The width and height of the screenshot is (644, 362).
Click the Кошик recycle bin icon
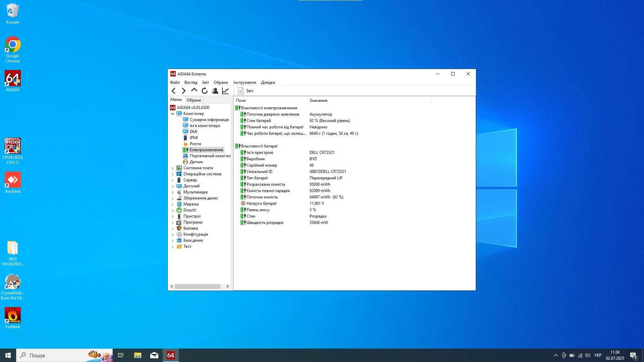pyautogui.click(x=13, y=13)
